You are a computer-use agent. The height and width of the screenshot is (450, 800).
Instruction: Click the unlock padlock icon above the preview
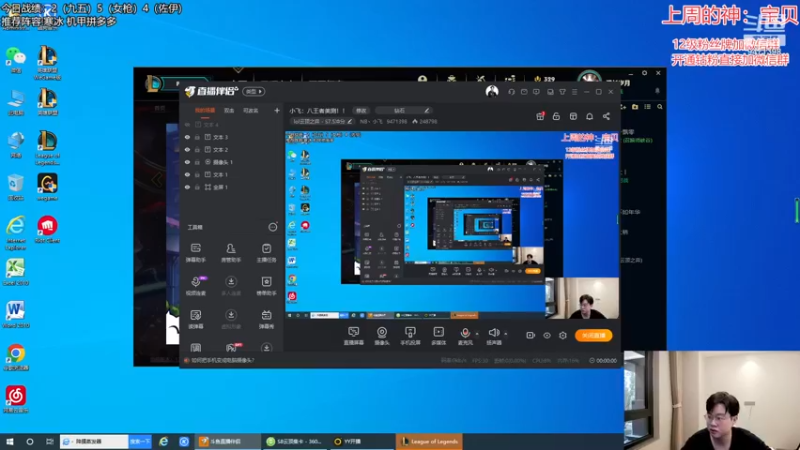[556, 116]
